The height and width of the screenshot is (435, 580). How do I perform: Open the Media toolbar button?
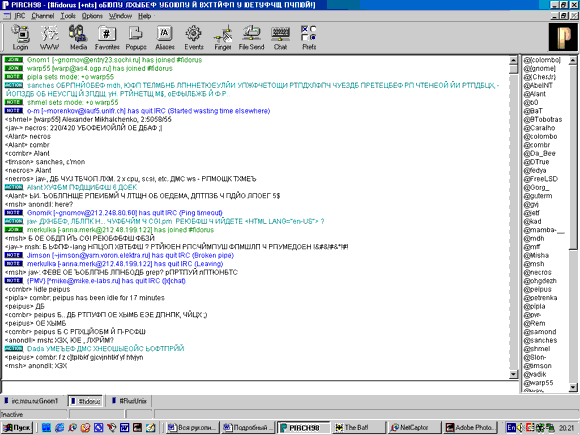[x=78, y=37]
